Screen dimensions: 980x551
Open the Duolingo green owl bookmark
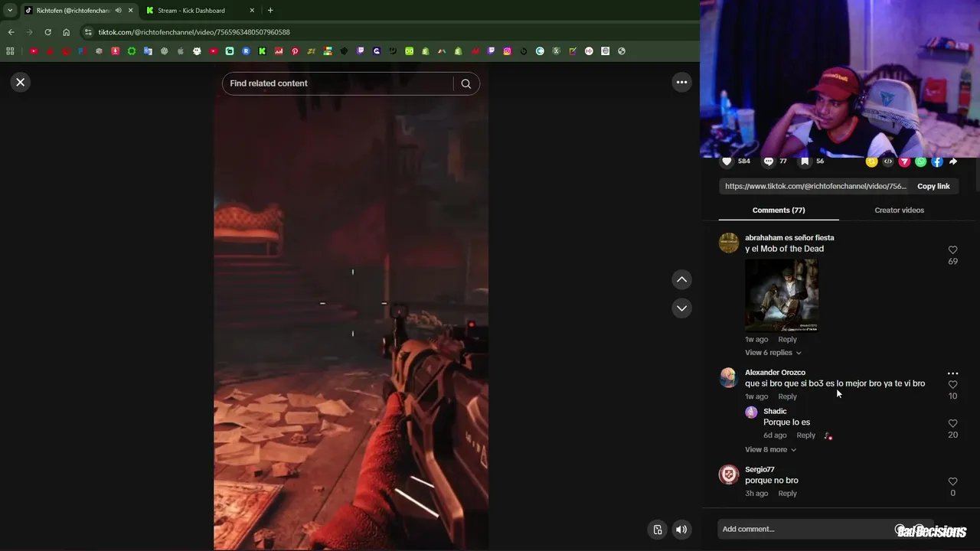click(x=409, y=51)
